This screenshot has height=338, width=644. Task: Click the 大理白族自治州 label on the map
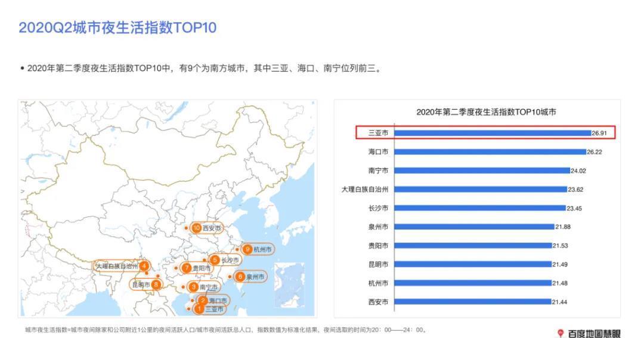click(x=117, y=266)
